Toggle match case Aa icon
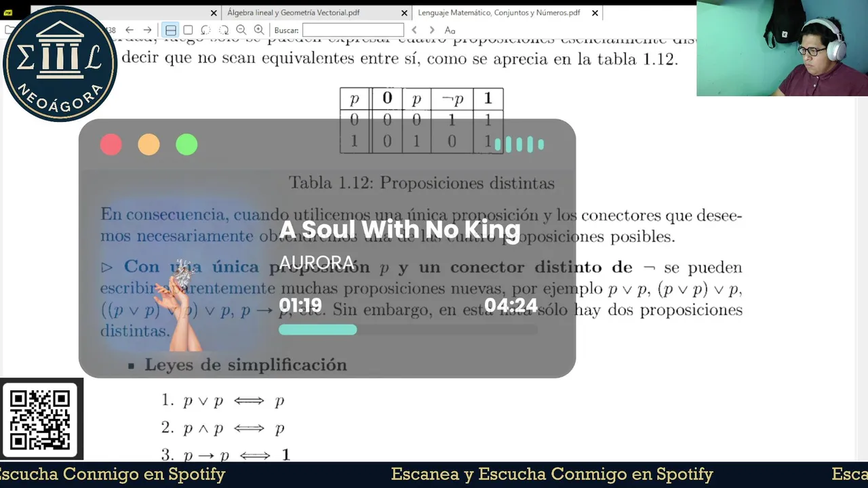 point(450,30)
